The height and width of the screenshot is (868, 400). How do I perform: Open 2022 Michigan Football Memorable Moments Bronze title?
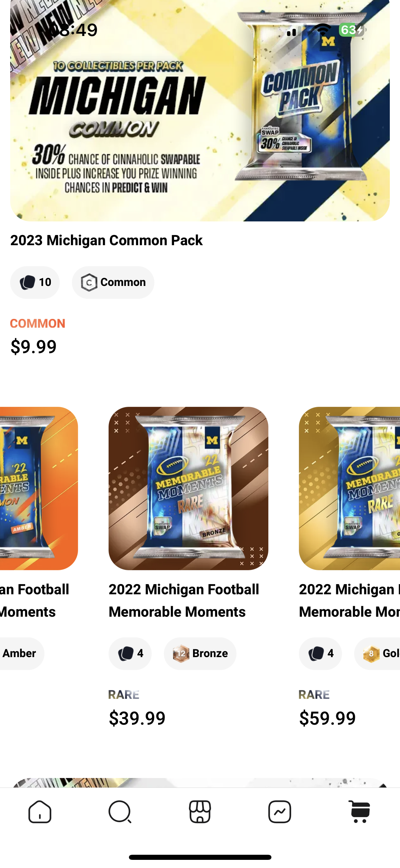coord(184,600)
